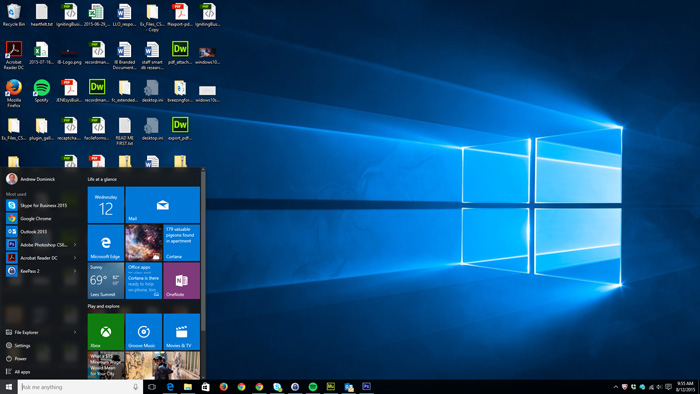This screenshot has width=700, height=394.
Task: Open the Groove Music tile
Action: (144, 332)
